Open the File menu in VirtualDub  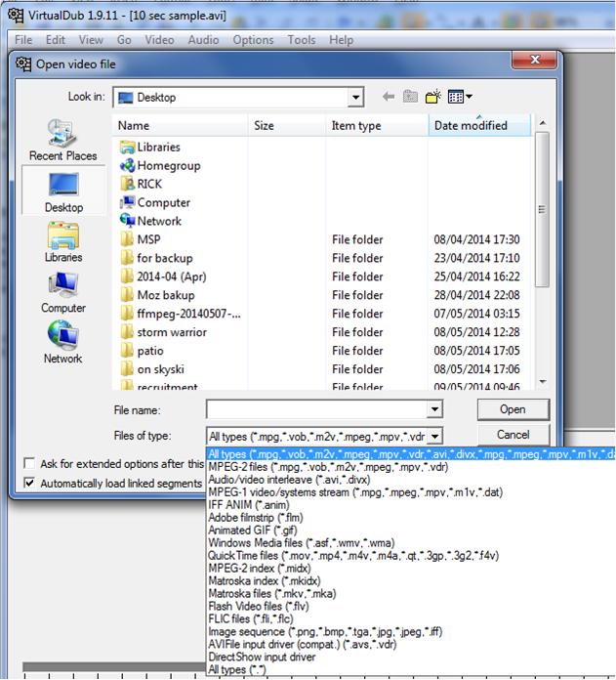(x=23, y=40)
